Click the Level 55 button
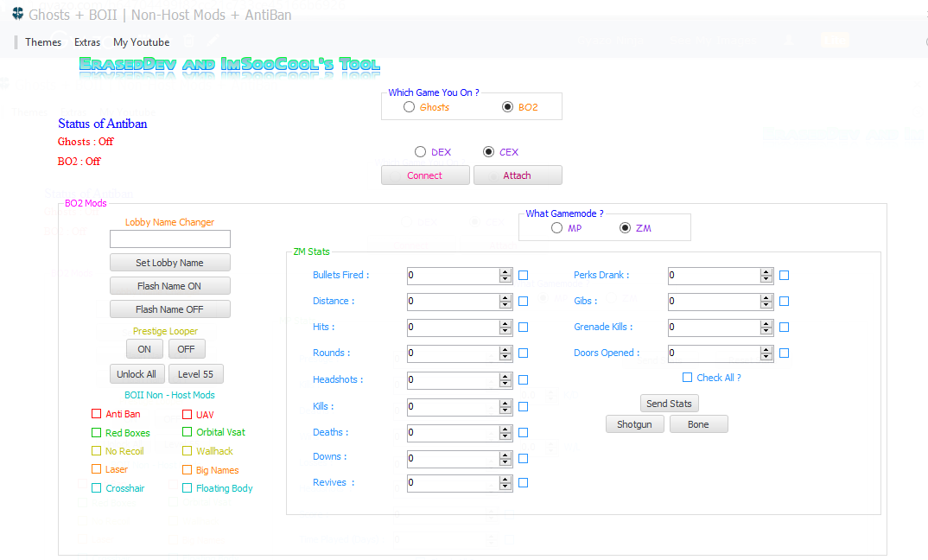928x560 pixels. coord(196,374)
